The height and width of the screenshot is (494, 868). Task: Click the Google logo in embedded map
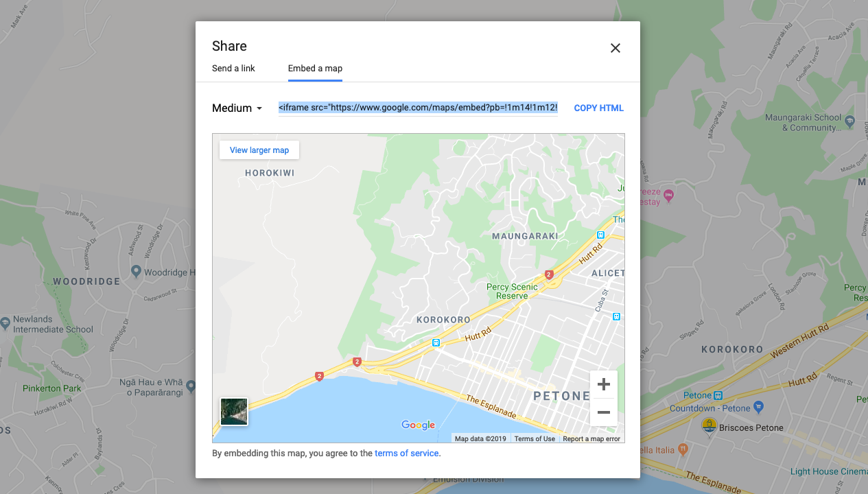pos(419,425)
